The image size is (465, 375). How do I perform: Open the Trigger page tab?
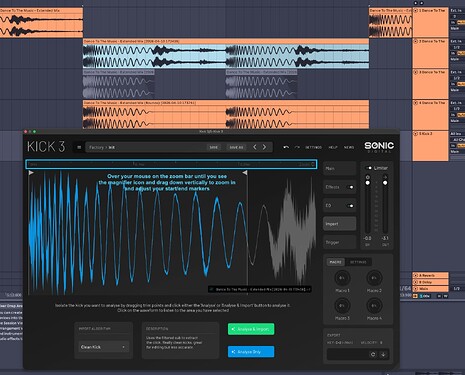click(x=339, y=243)
